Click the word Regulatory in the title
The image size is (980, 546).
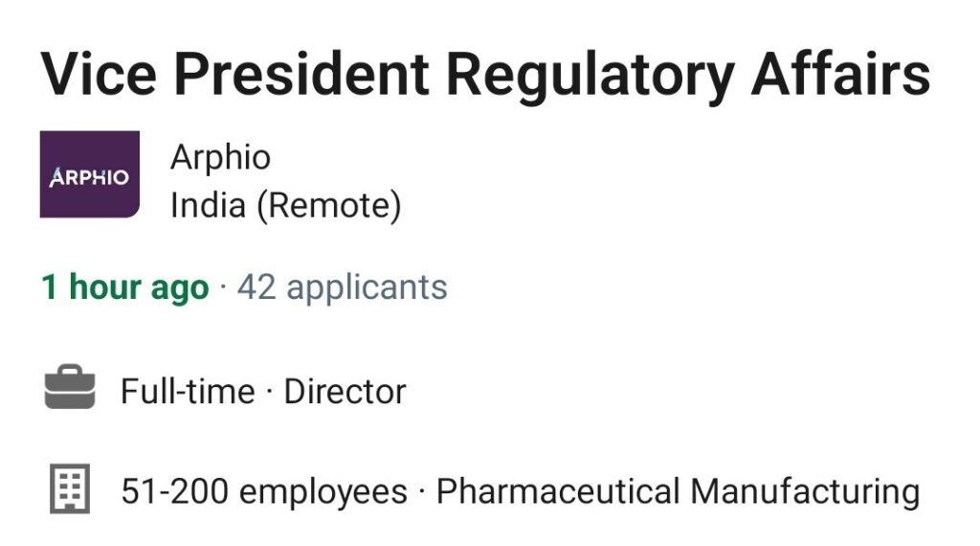tap(590, 76)
